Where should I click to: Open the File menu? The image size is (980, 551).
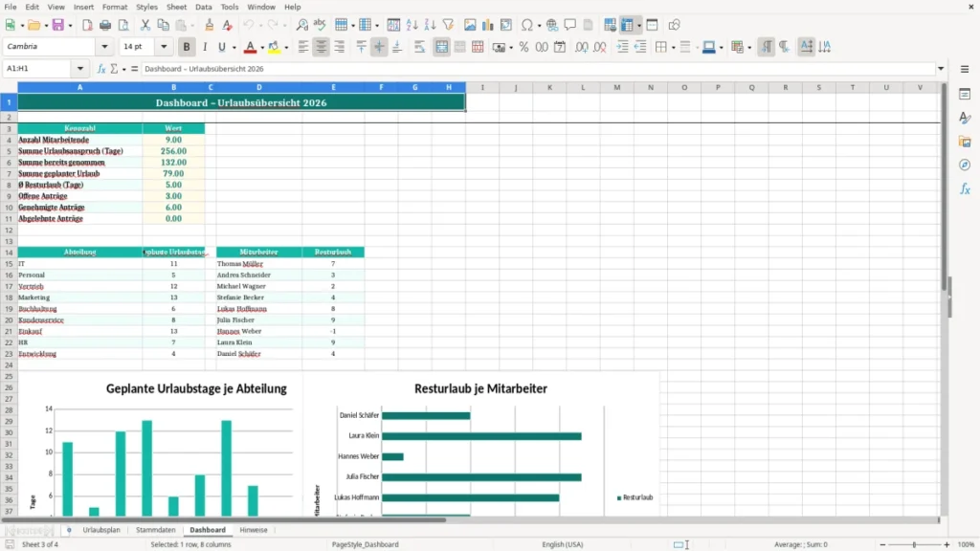pos(10,7)
